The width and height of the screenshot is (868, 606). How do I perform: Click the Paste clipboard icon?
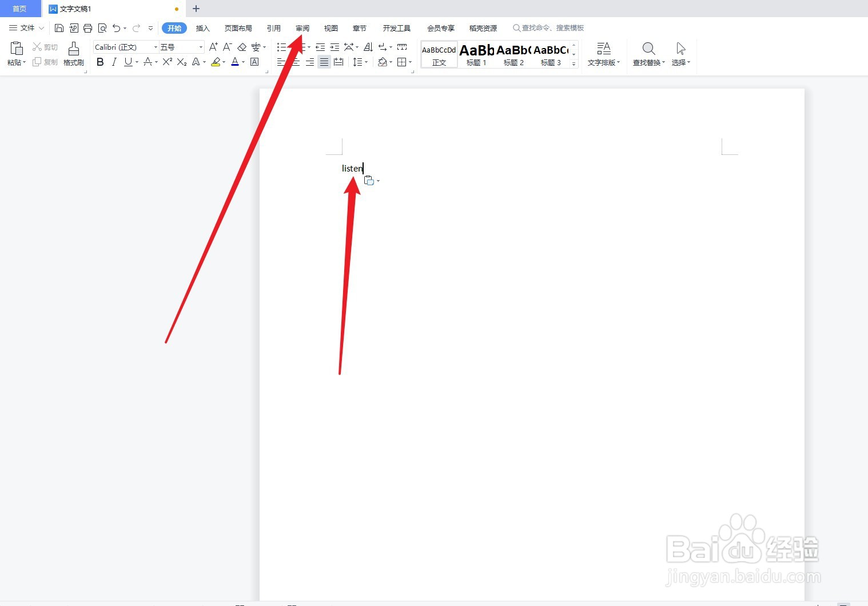coord(17,49)
